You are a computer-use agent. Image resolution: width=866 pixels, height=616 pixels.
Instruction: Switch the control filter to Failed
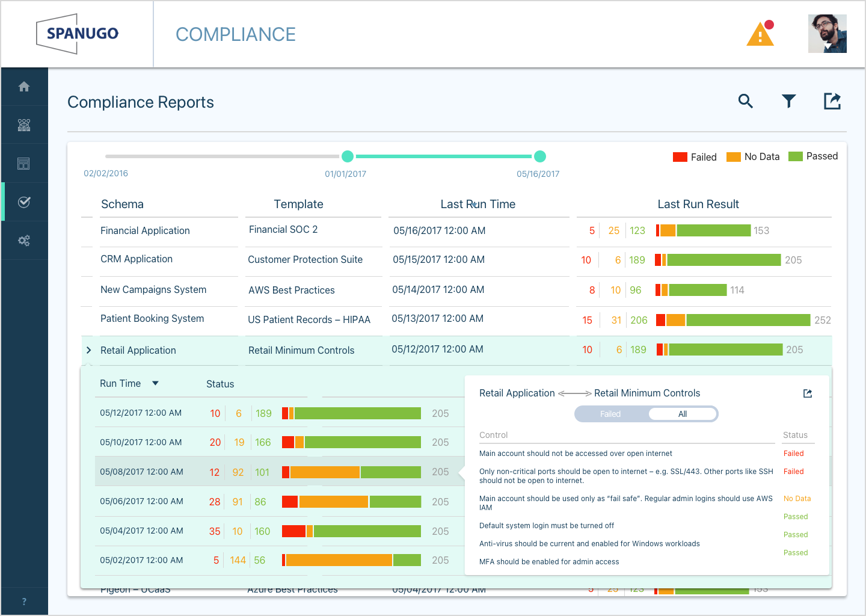(x=610, y=414)
